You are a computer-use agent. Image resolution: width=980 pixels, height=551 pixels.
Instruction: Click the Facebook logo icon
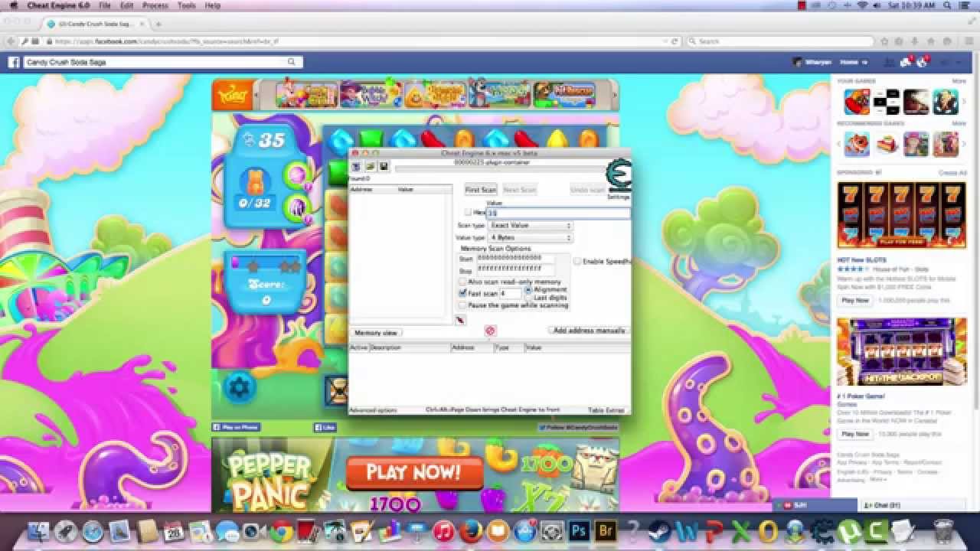(13, 62)
